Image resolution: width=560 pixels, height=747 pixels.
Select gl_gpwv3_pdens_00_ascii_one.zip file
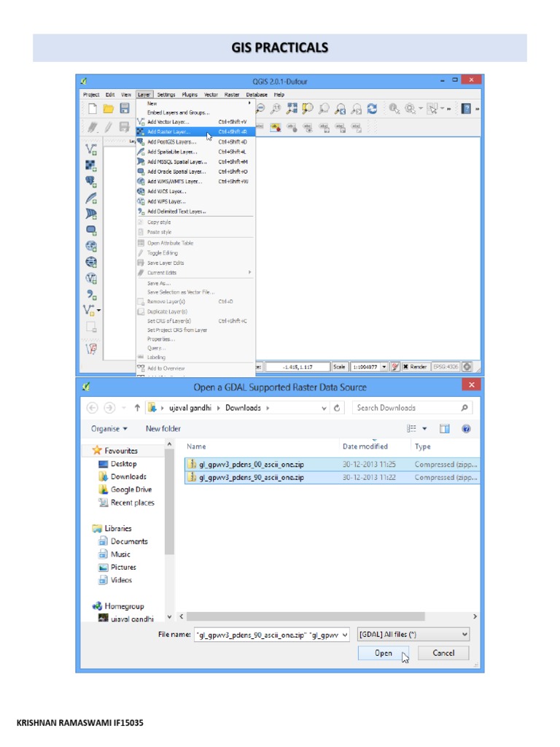pos(332,465)
